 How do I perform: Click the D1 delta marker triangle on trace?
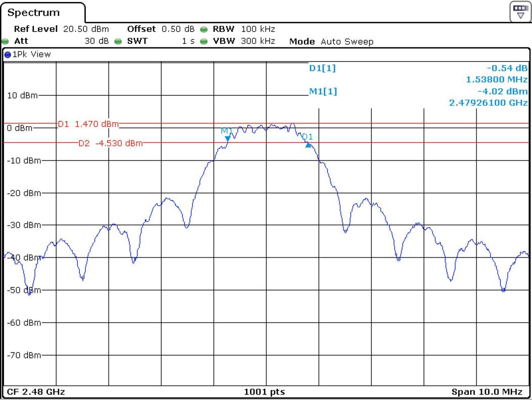[308, 145]
